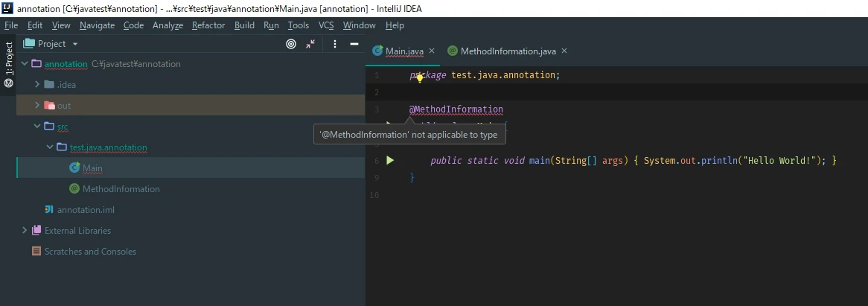Click the Main.java tab class icon
The image size is (868, 306).
click(x=378, y=51)
